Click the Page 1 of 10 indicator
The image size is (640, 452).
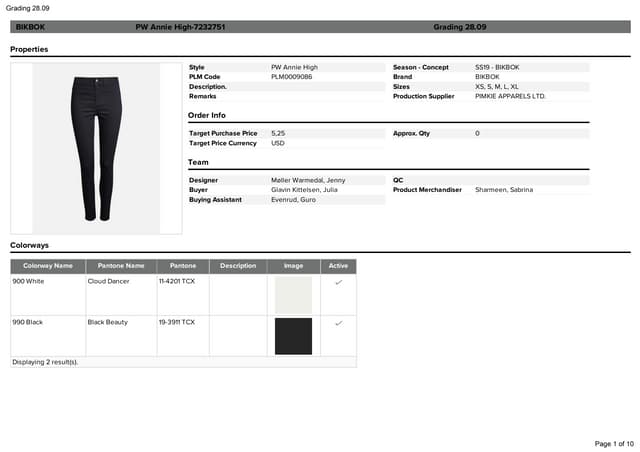point(614,443)
